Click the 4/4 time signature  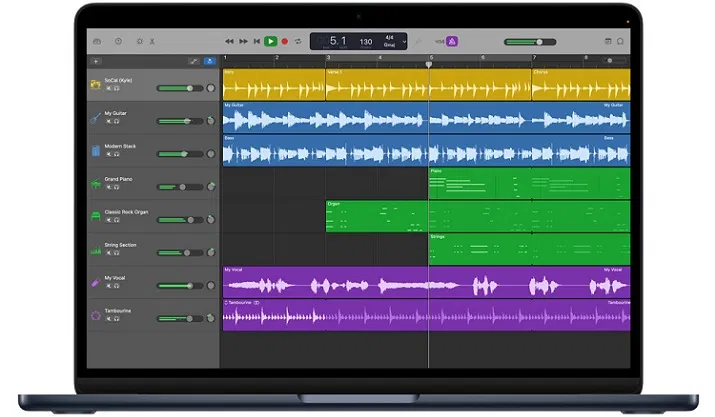coord(389,37)
